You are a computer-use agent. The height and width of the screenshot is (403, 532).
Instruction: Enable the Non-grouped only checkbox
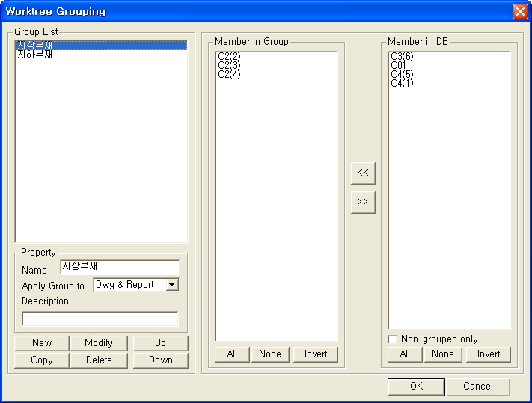coord(393,339)
